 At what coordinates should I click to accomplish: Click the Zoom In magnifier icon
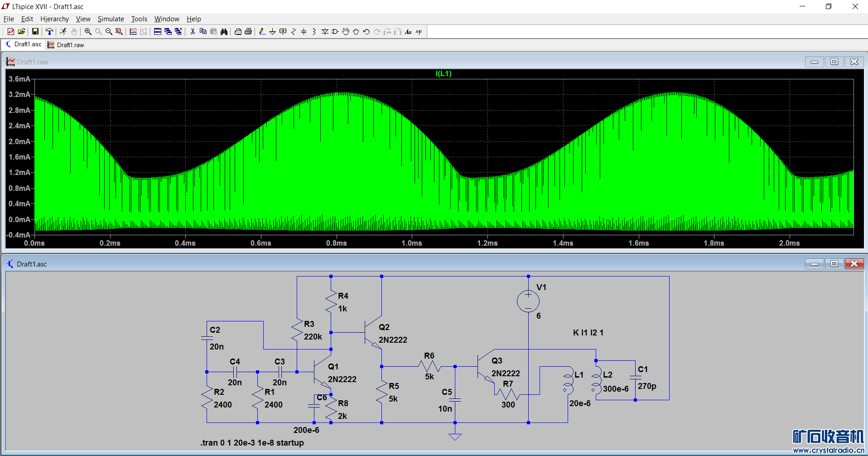(x=88, y=32)
